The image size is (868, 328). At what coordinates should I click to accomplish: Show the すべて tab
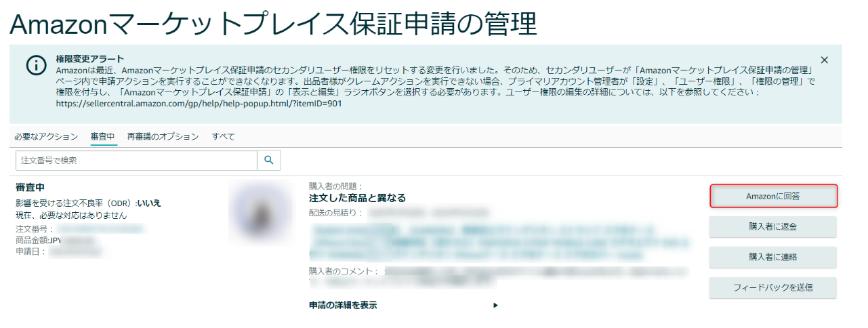click(224, 136)
